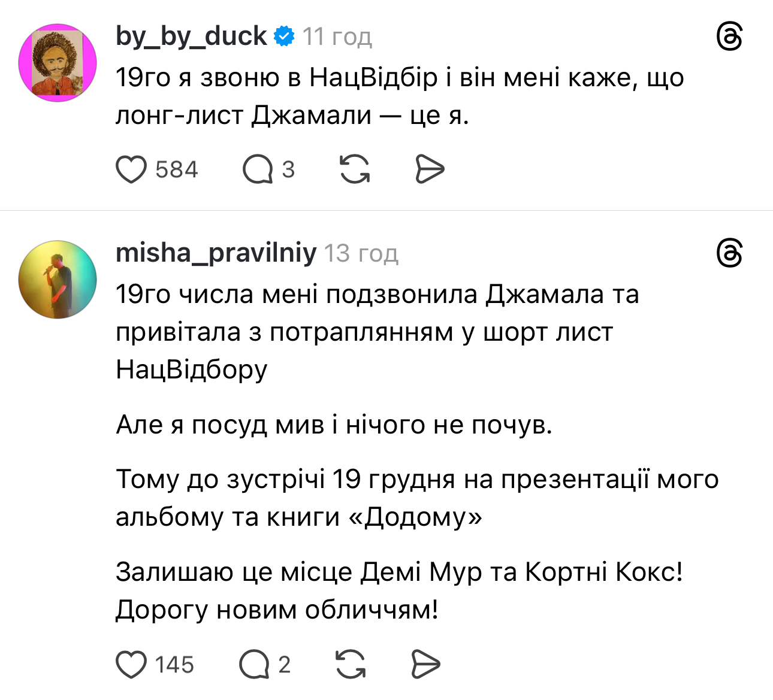Open the 584 likes count
Viewport: 773px width, 700px height.
176,169
